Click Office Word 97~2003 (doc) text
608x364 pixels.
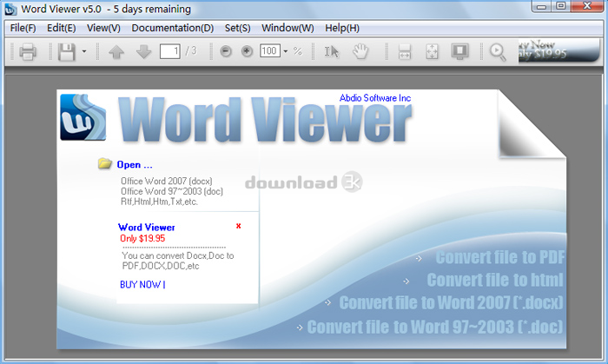coord(172,191)
